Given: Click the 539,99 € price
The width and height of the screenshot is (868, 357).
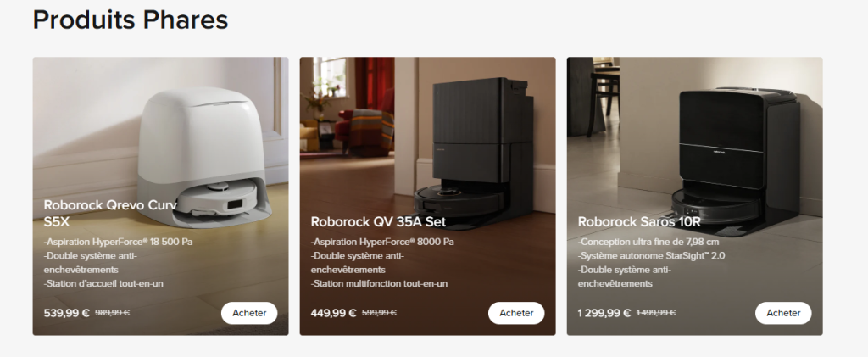Looking at the screenshot, I should (66, 313).
